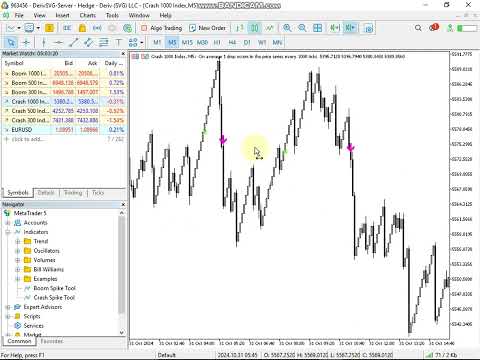This screenshot has width=480, height=360.
Task: Expand the Bill Williams folder
Action: point(18,269)
